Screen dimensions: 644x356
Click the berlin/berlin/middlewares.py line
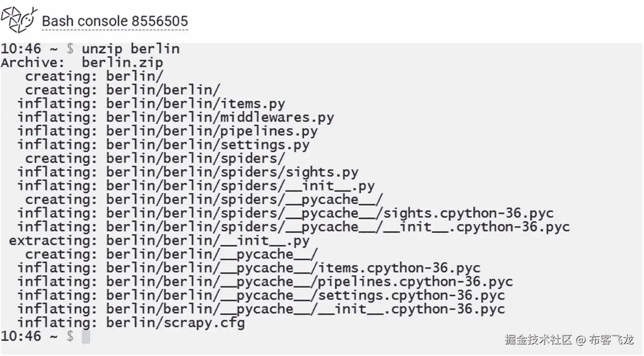click(x=176, y=117)
